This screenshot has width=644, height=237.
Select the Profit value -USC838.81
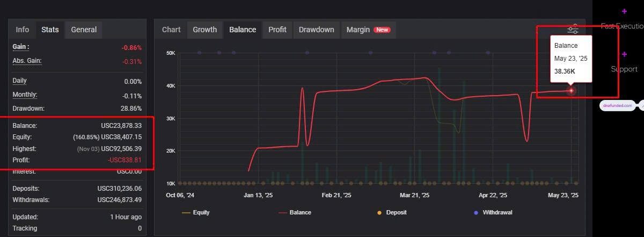point(123,160)
